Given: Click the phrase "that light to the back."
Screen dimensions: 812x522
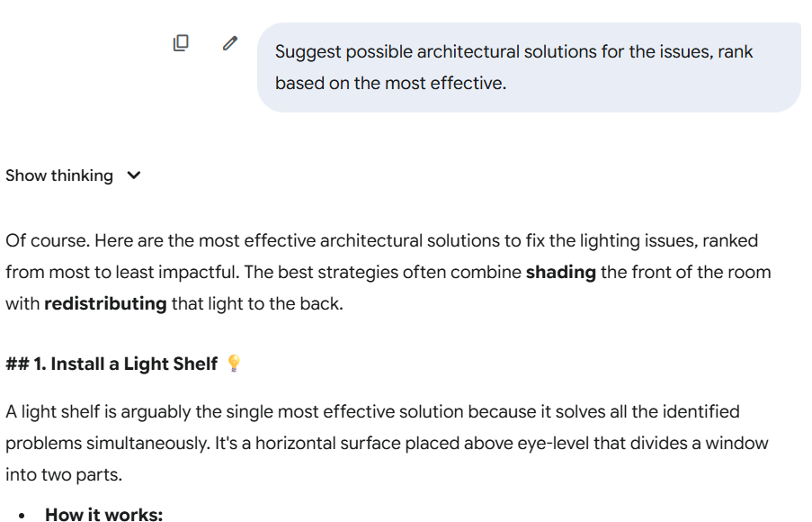Looking at the screenshot, I should [x=257, y=303].
